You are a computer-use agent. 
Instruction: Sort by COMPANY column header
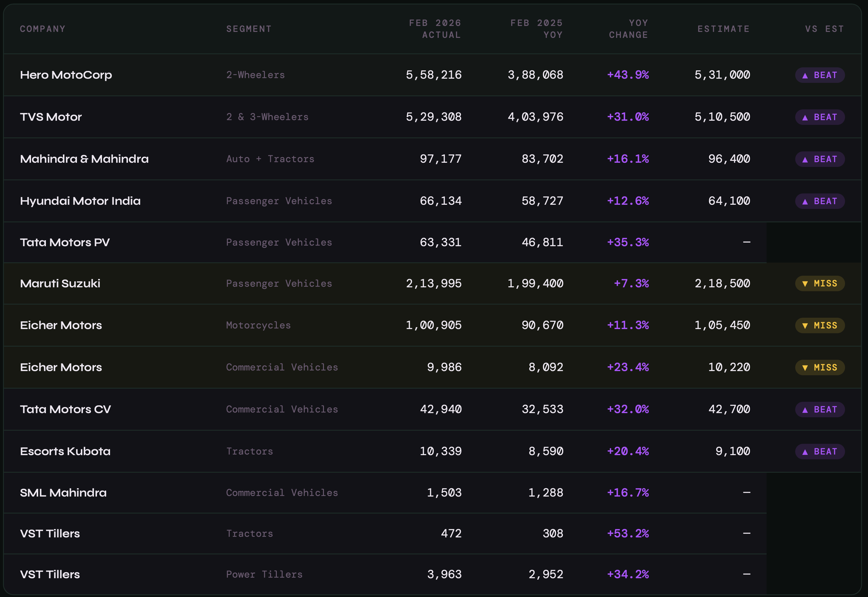pos(43,29)
